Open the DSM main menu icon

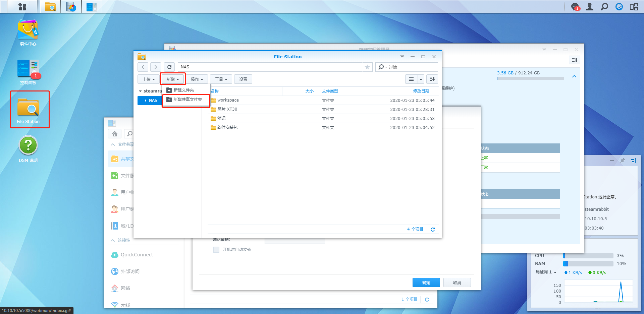coord(22,7)
